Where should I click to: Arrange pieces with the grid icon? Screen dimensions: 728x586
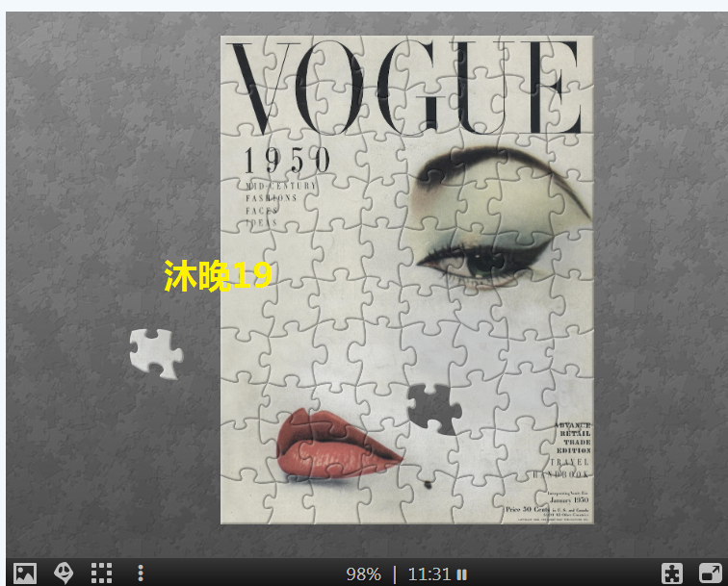coord(101,573)
